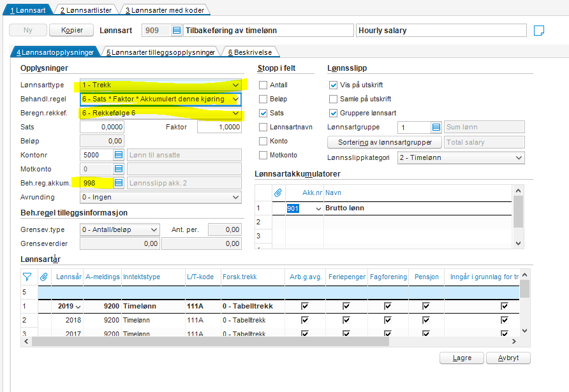Image resolution: width=569 pixels, height=392 pixels.
Task: Open the Grensev.type dropdown
Action: [154, 229]
